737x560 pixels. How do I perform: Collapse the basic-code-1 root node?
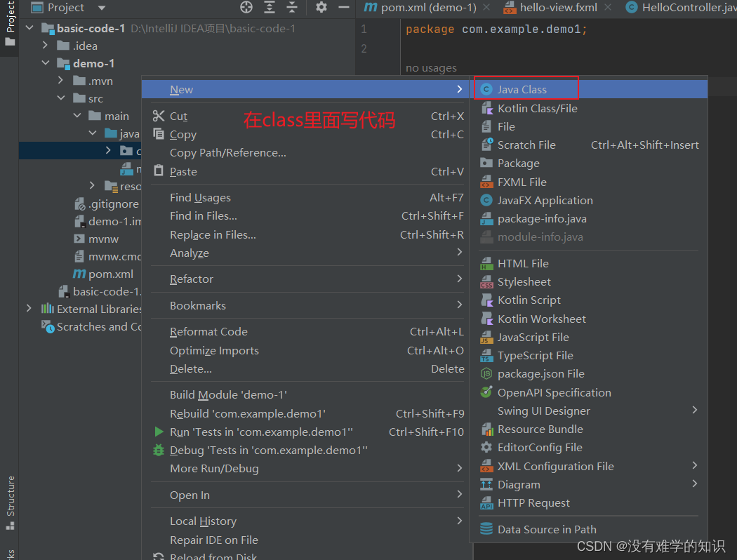(x=29, y=28)
